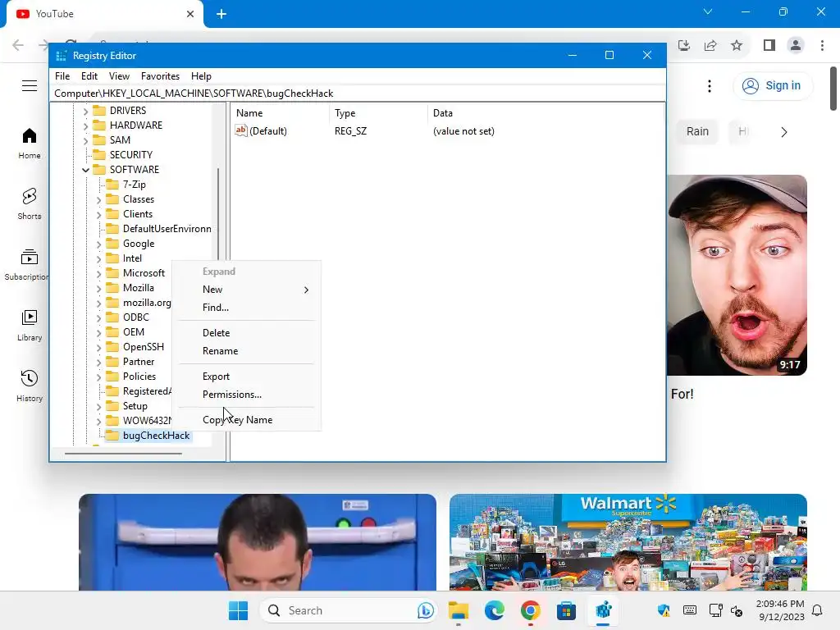
Task: Open Windows Security tray icon
Action: click(x=664, y=610)
